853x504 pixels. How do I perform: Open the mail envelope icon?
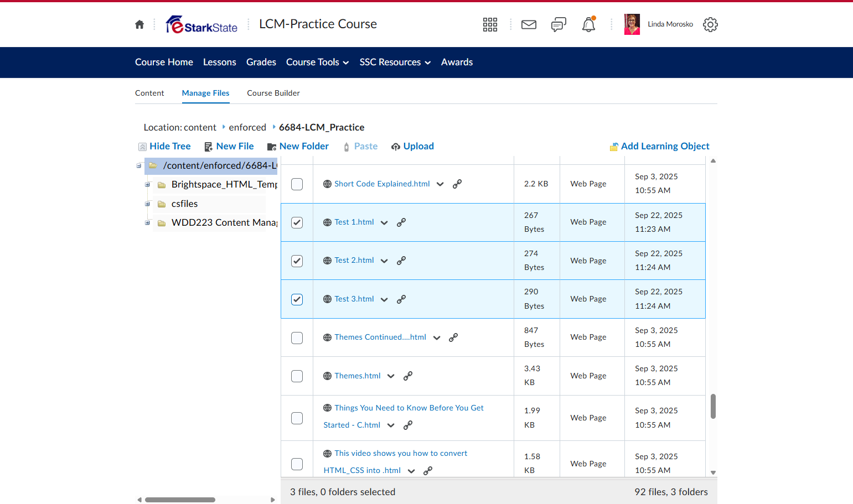click(529, 24)
